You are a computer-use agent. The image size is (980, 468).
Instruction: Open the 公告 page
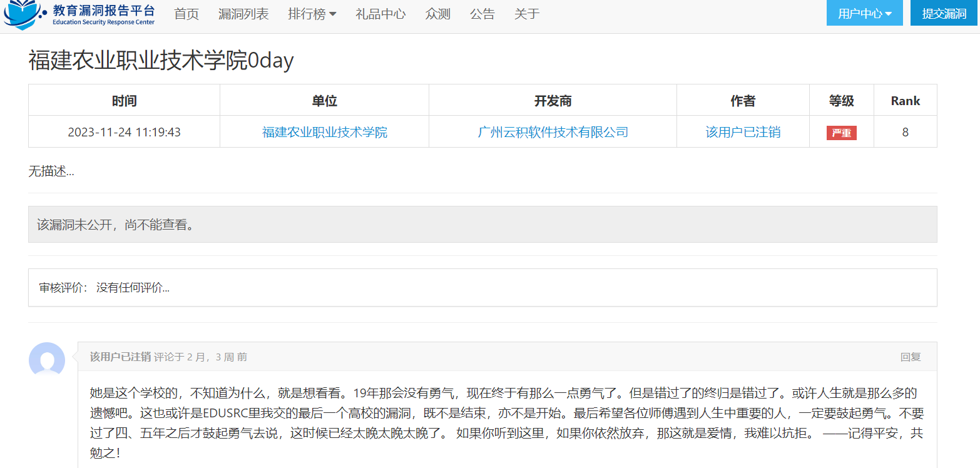click(x=482, y=14)
